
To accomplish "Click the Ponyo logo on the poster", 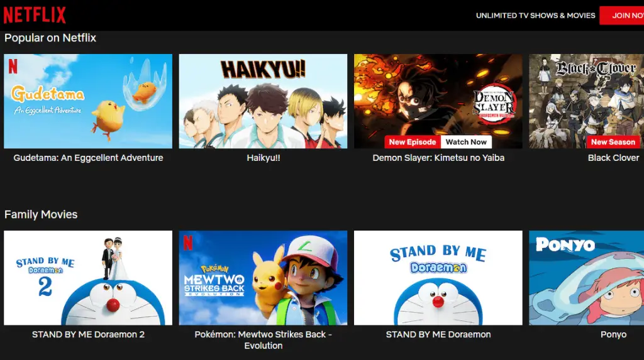I will (x=565, y=244).
